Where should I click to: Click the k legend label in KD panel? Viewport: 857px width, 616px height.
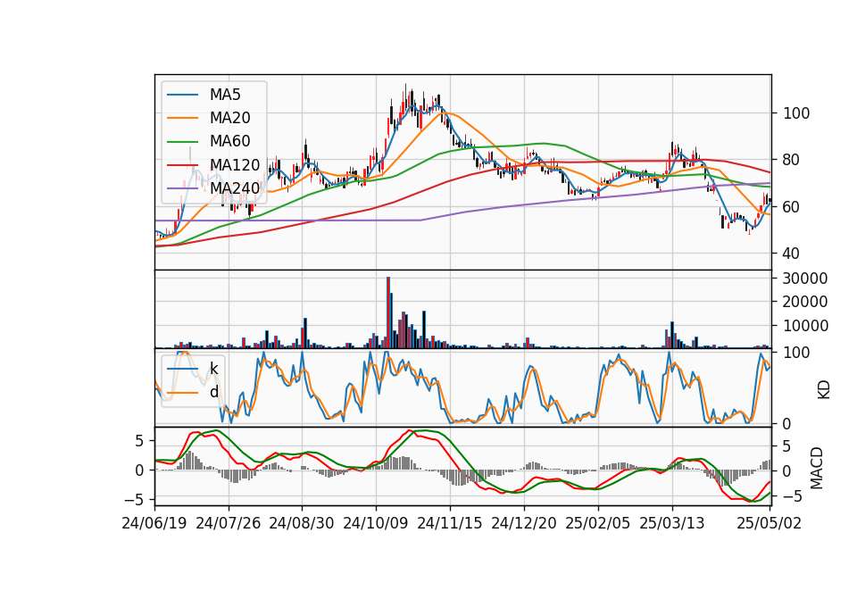213,369
